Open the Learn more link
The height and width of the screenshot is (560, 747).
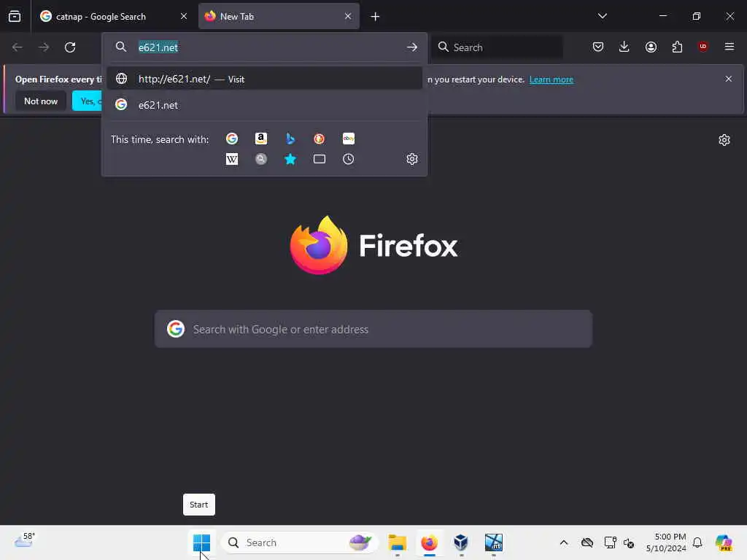[x=551, y=79]
